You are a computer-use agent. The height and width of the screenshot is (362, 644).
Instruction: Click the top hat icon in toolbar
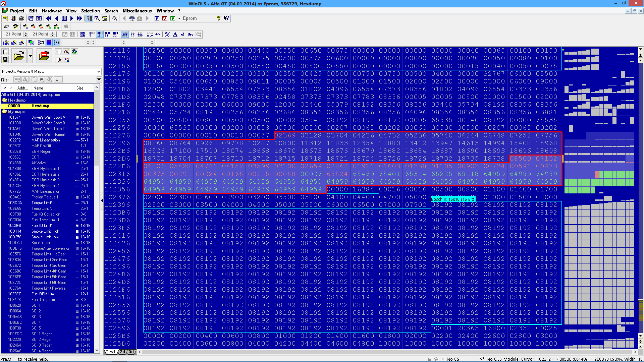point(14,18)
